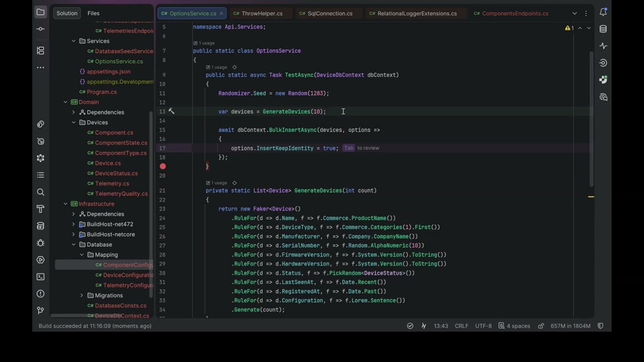Click the editor vertical scrollbar thumb
Viewport: 644px width, 362px height.
[x=591, y=119]
